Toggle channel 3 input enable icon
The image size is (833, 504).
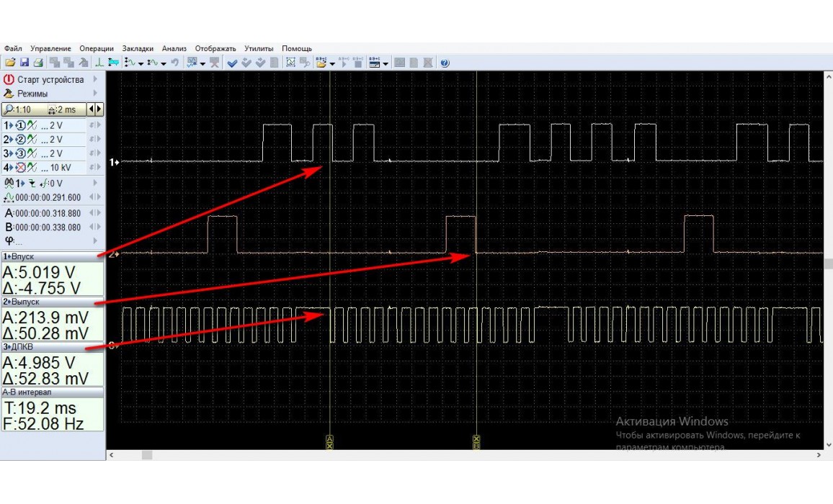(x=21, y=154)
